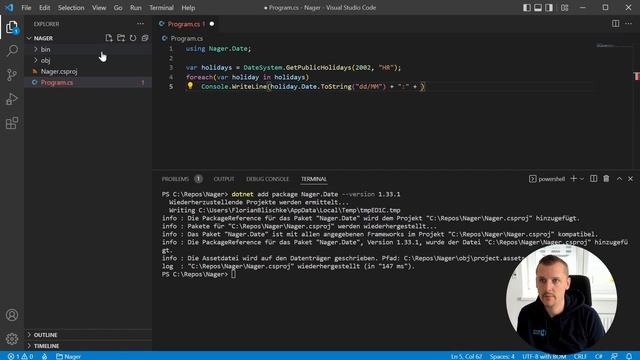
Task: Split the editor to the right
Action: (x=616, y=24)
